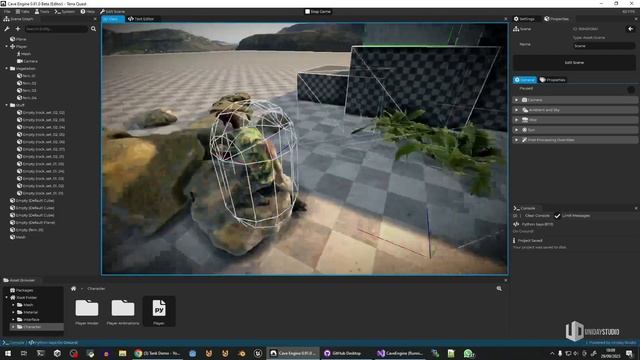Image resolution: width=640 pixels, height=360 pixels.
Task: Select the Plane entity in scene tree
Action: click(x=18, y=39)
